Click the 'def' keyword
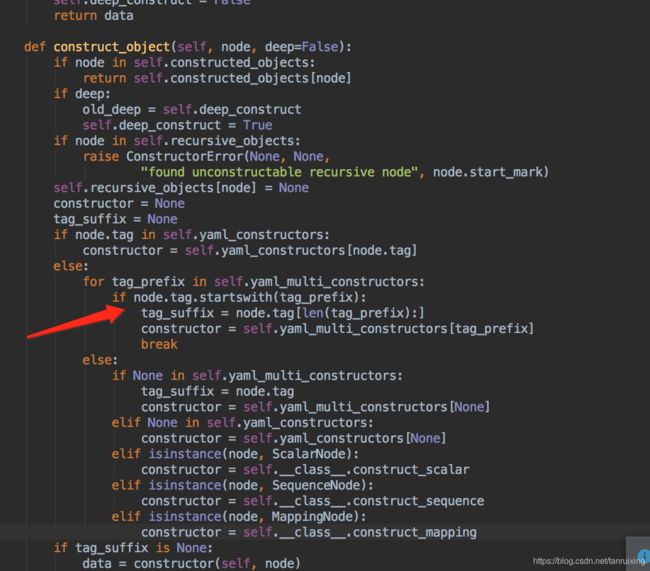650x571 pixels. click(x=35, y=47)
